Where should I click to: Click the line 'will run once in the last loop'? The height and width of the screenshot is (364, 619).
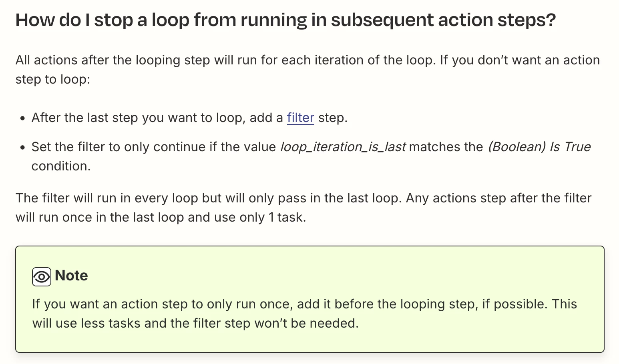(x=161, y=217)
